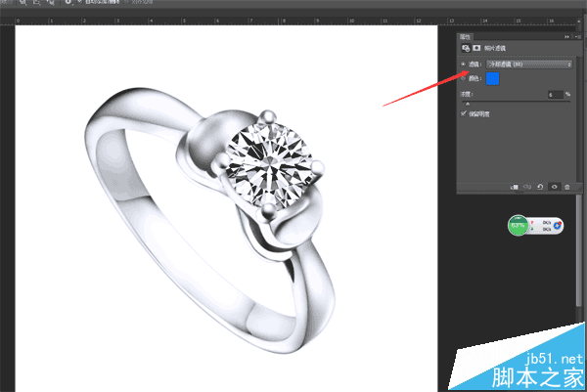Select the Properties (属性) panel tab
The height and width of the screenshot is (392, 587).
pos(466,36)
